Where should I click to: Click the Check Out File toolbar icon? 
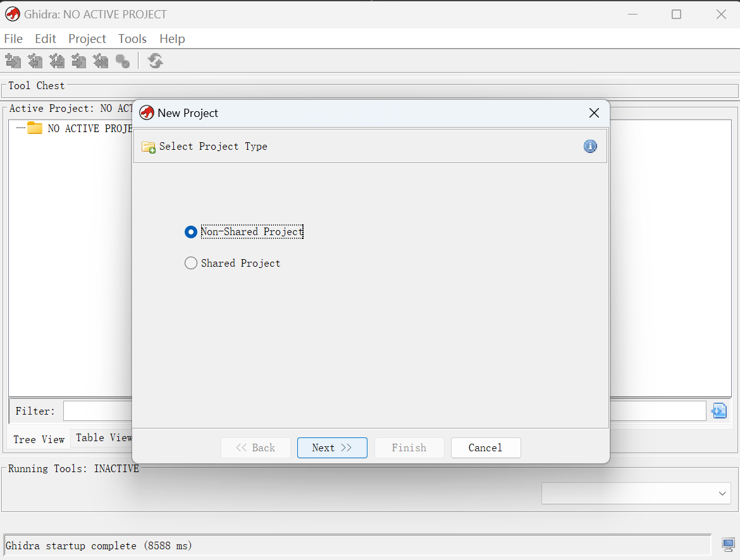(x=35, y=61)
